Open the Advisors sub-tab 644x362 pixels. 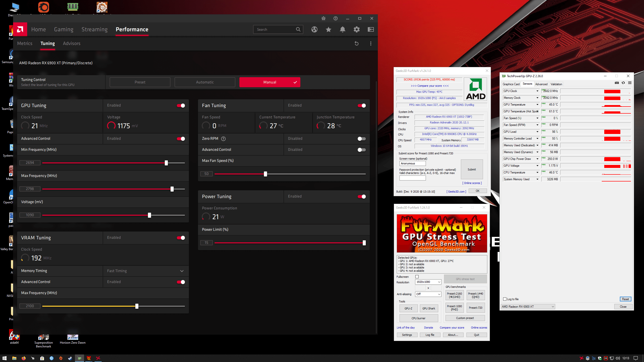point(72,43)
